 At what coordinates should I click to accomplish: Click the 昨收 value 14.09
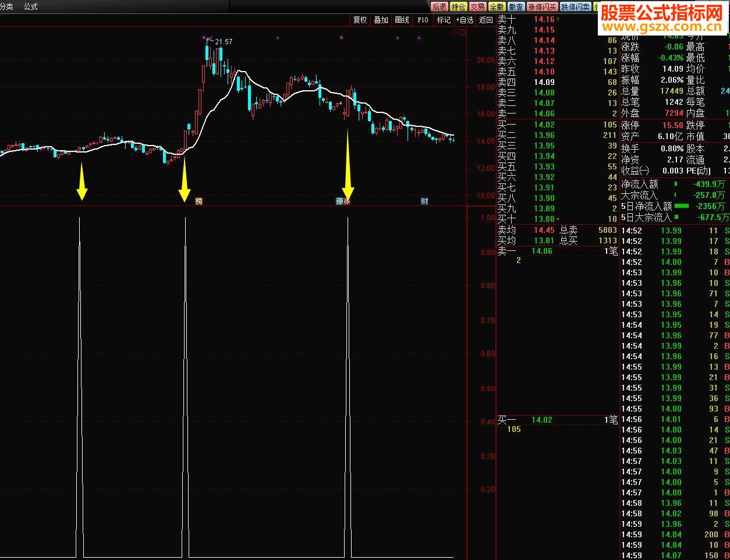pos(673,69)
